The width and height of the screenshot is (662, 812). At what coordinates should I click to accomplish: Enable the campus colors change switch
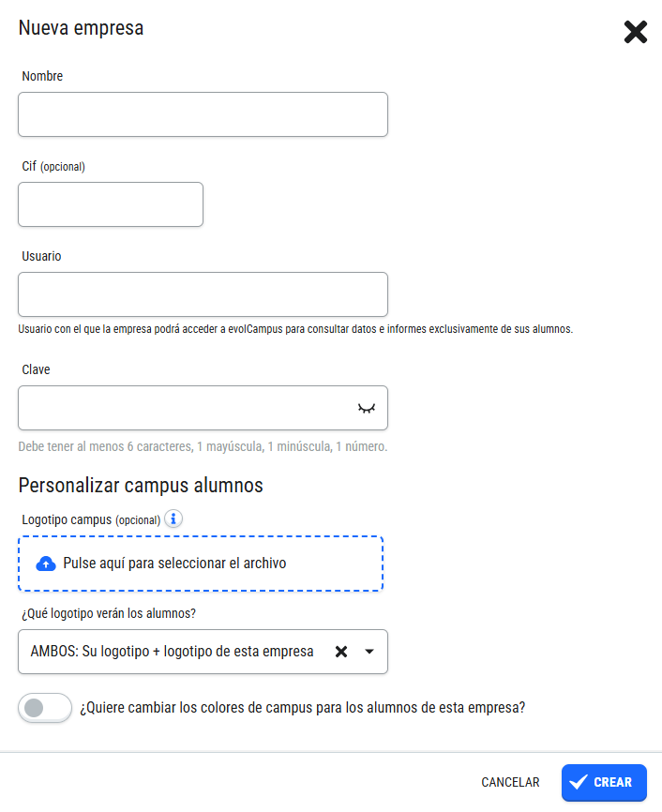coord(45,708)
